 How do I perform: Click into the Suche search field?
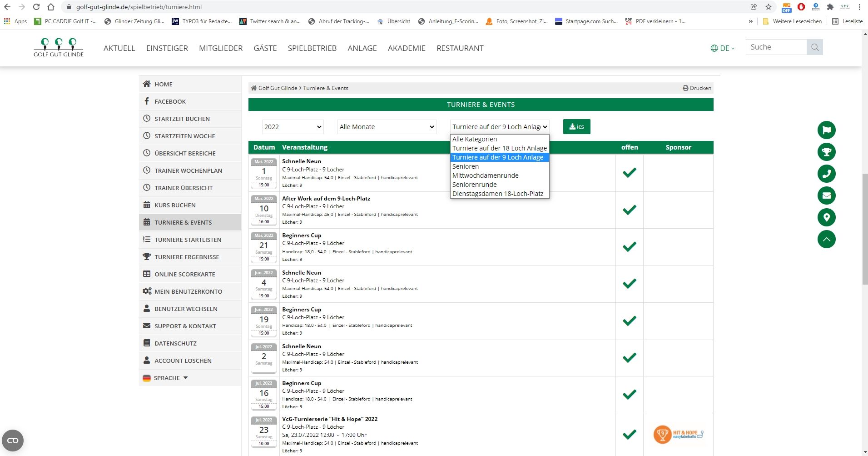pos(776,47)
